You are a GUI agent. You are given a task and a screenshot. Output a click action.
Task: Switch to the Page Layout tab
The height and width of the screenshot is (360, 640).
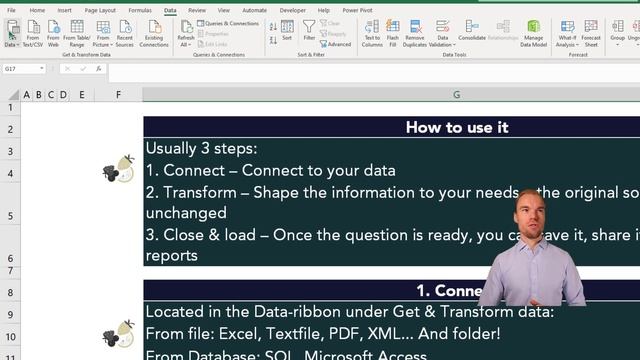100,10
